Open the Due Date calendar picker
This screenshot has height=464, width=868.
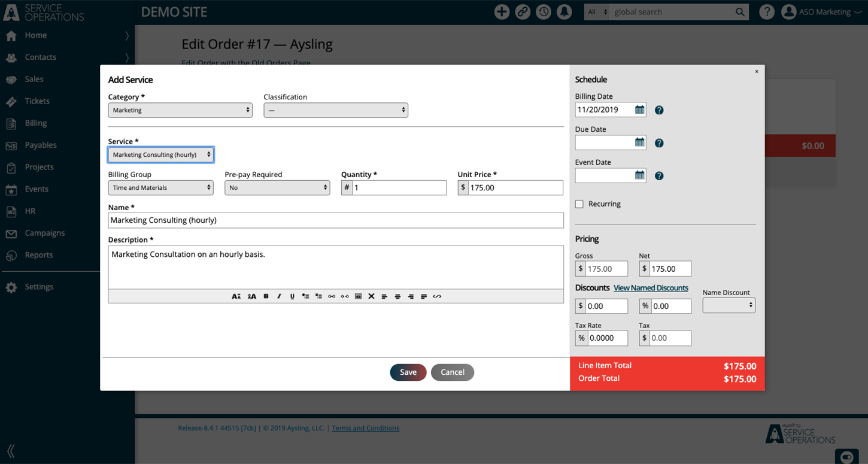(640, 142)
